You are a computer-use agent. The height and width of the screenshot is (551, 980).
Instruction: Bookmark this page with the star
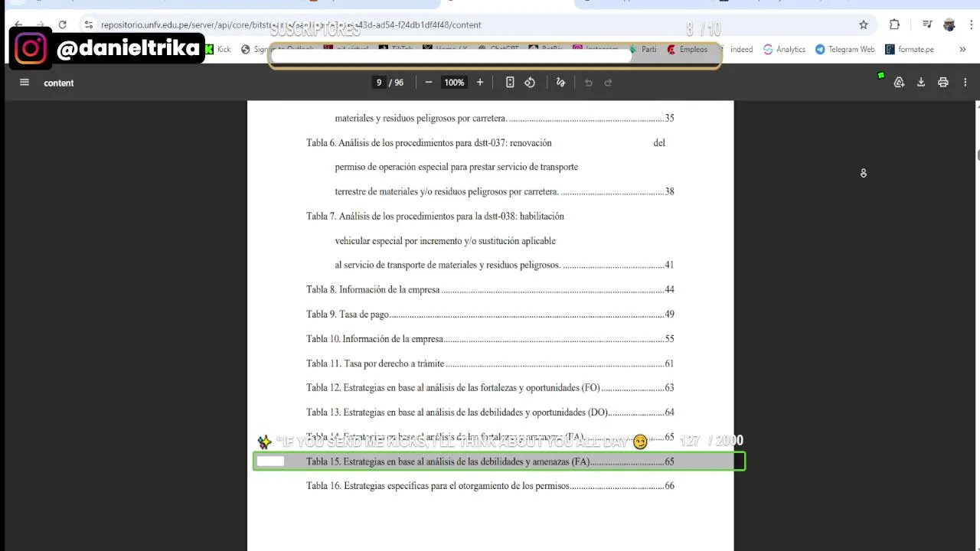point(864,24)
